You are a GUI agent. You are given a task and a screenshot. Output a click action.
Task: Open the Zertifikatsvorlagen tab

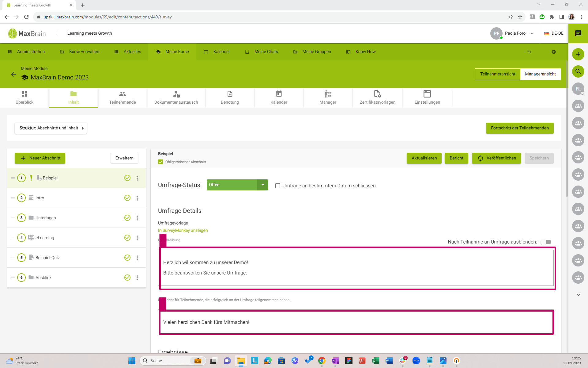pyautogui.click(x=377, y=98)
